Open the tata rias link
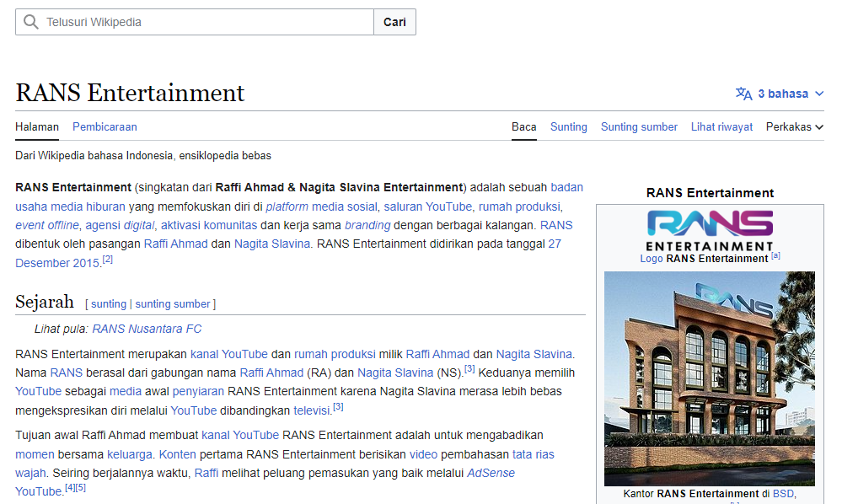This screenshot has height=504, width=842. pos(534,454)
